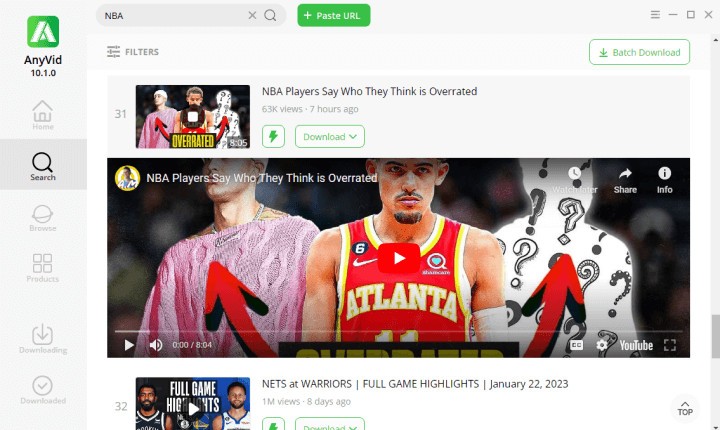Open the Home section in sidebar
Viewport: 720px width, 430px height.
(x=42, y=115)
